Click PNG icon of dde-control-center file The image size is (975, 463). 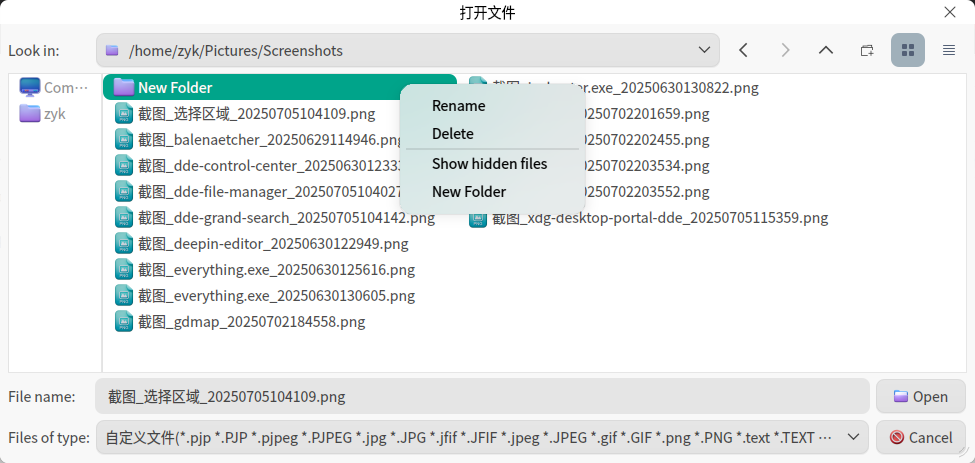(x=124, y=166)
